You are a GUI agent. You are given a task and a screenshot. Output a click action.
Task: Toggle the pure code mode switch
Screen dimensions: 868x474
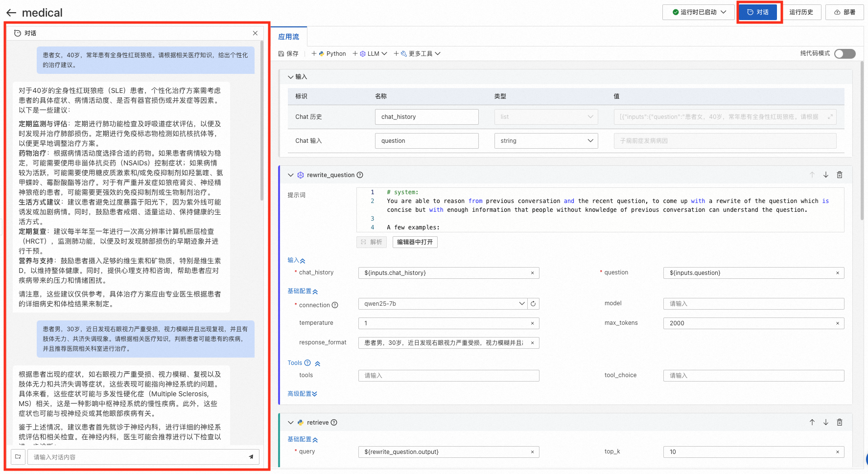point(845,54)
